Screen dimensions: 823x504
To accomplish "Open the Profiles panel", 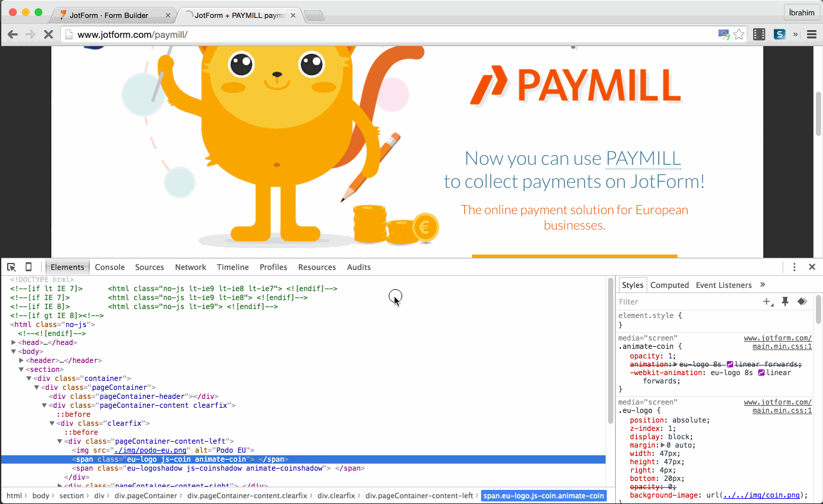I will click(x=273, y=267).
